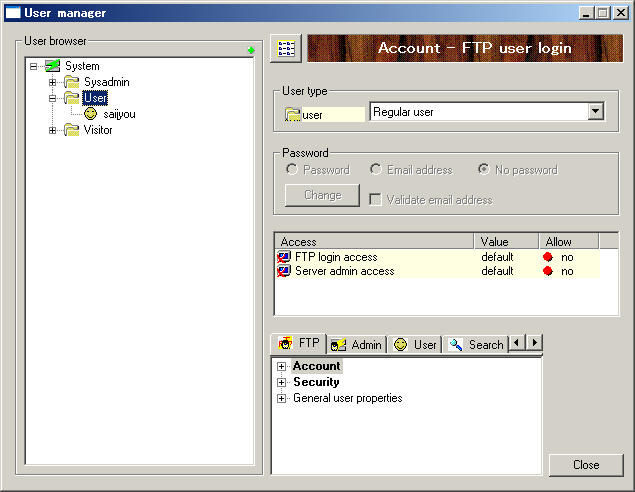Click the Sysadmin folder icon
This screenshot has width=635, height=492.
72,82
